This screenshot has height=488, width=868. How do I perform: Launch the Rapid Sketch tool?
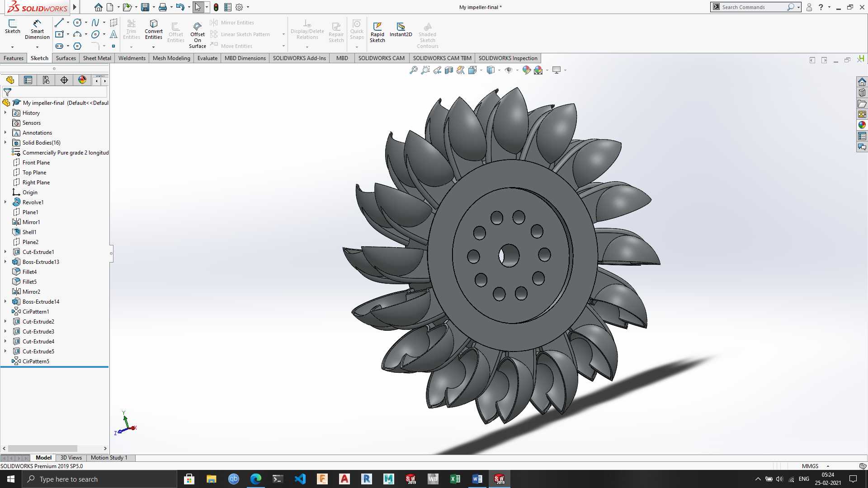pyautogui.click(x=377, y=32)
